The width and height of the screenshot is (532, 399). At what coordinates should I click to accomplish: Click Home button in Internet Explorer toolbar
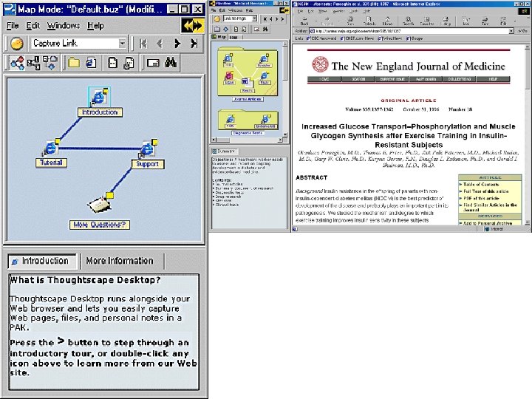click(x=387, y=21)
